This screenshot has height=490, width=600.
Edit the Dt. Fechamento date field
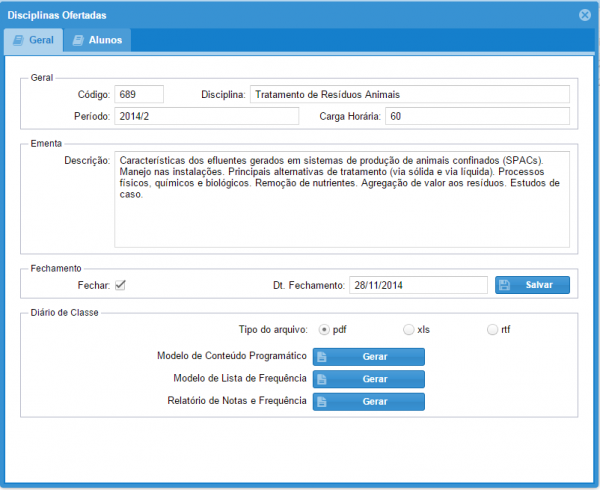pyautogui.click(x=417, y=285)
